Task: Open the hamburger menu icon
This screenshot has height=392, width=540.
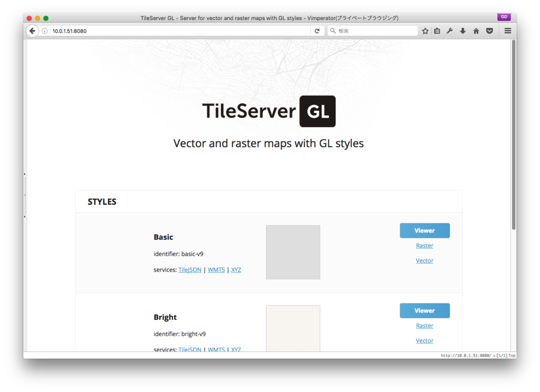Action: tap(508, 31)
